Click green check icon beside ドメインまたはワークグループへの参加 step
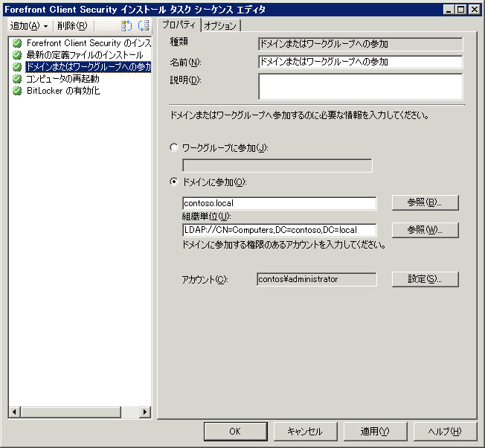Screen dimensions: 485x448 coord(17,67)
